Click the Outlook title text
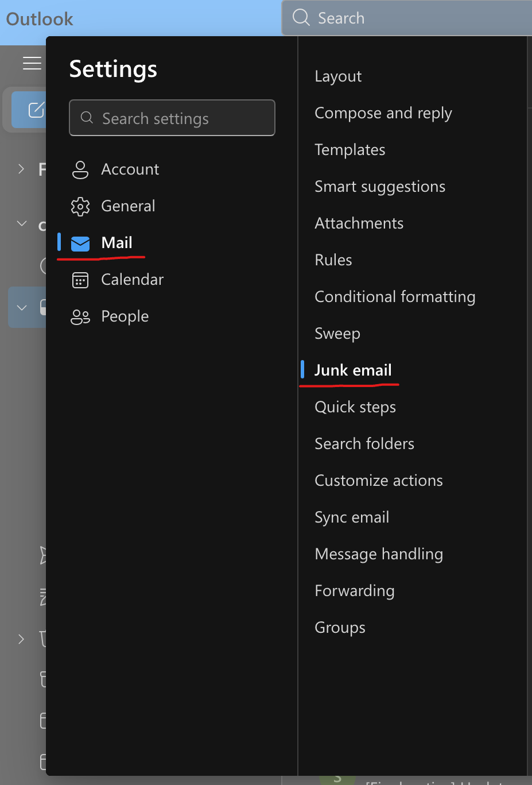The width and height of the screenshot is (532, 785). (x=40, y=19)
